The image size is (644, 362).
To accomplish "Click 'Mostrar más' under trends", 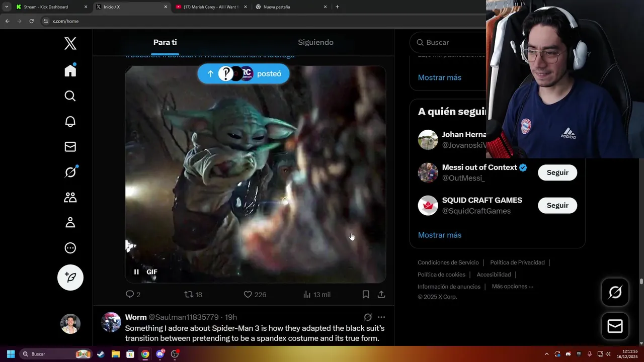I will pyautogui.click(x=439, y=77).
